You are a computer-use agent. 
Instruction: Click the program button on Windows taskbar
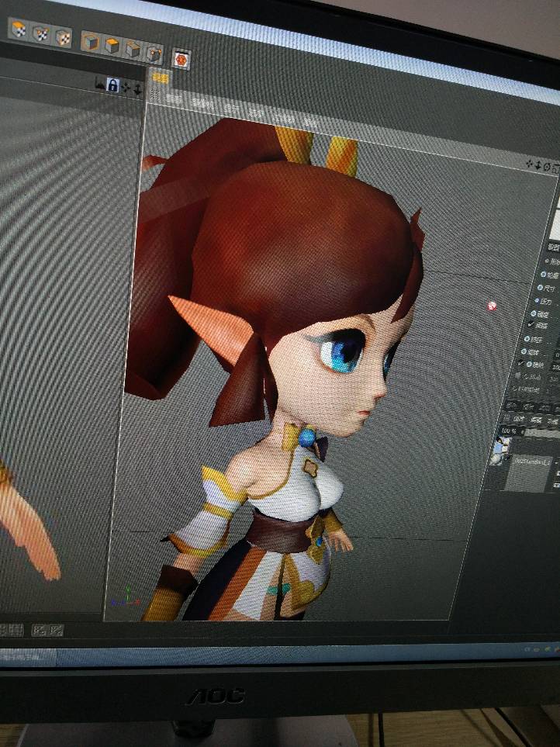click(28, 658)
